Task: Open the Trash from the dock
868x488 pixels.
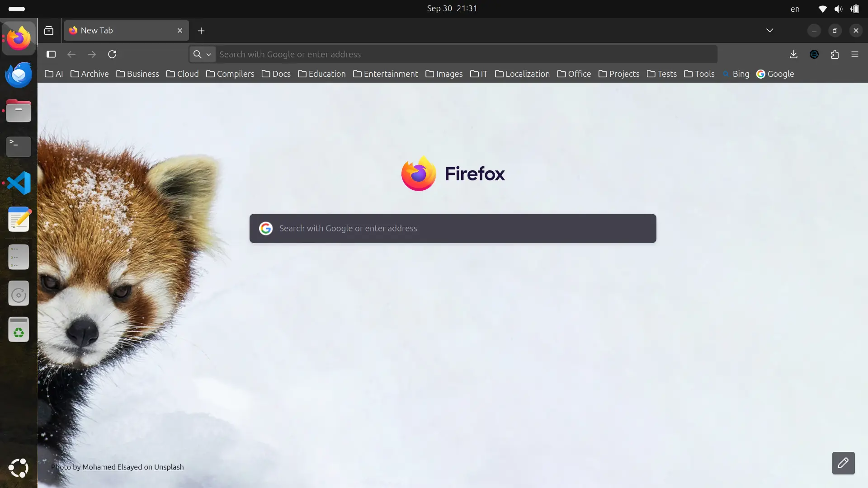Action: (x=18, y=329)
